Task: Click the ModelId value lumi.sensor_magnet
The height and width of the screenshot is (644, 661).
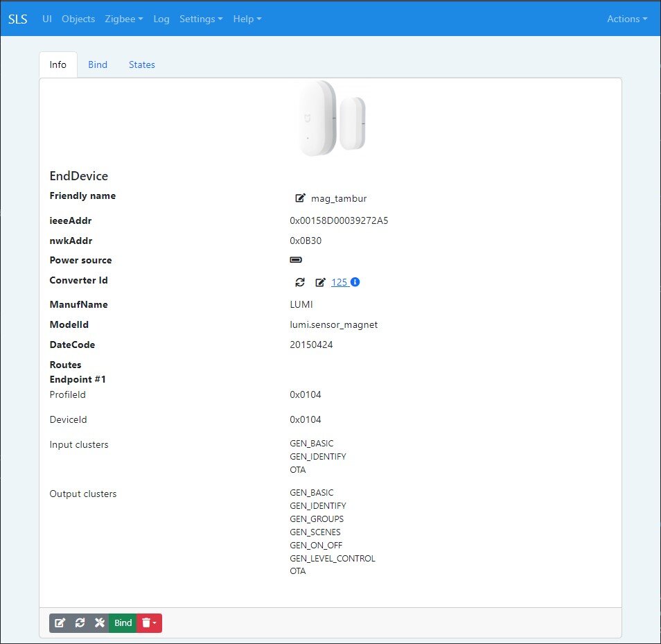Action: tap(333, 324)
